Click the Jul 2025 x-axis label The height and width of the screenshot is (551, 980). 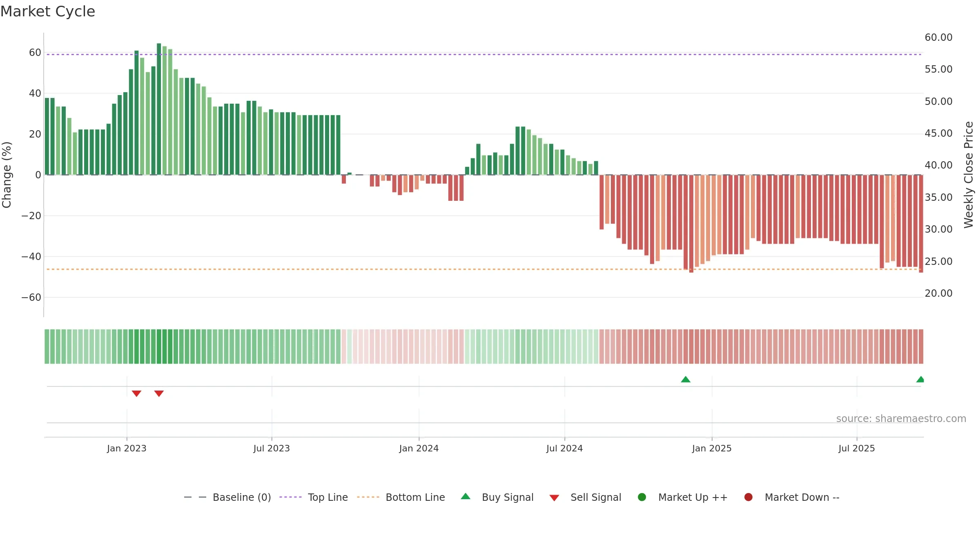click(x=857, y=449)
